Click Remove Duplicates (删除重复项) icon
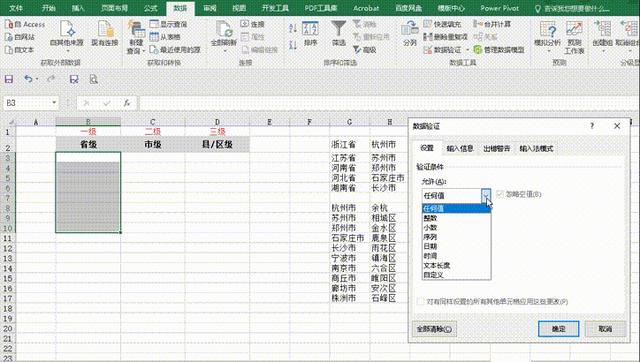This screenshot has width=640, height=362. 428,37
